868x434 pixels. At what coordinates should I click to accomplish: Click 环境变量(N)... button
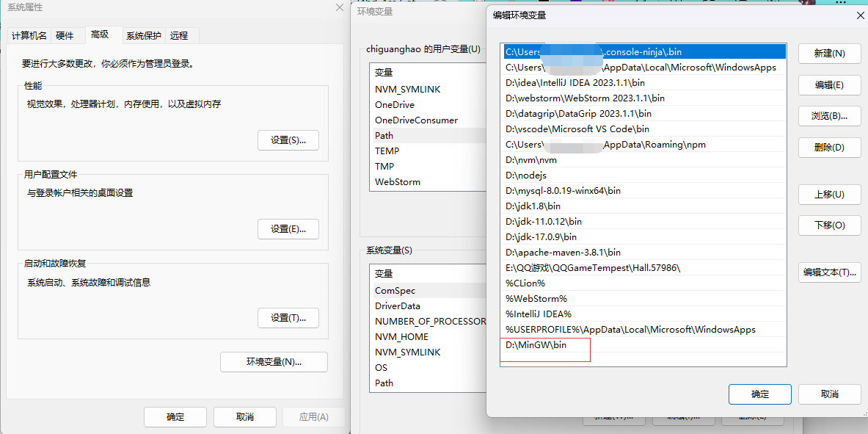pyautogui.click(x=274, y=362)
